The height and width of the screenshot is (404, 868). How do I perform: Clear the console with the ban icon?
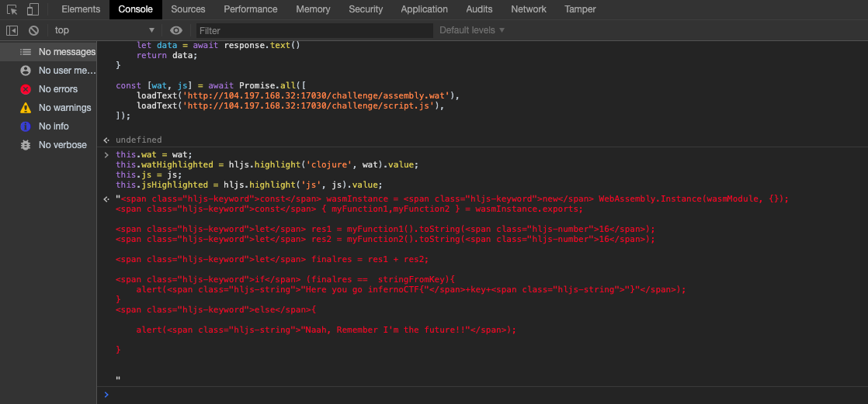[33, 30]
